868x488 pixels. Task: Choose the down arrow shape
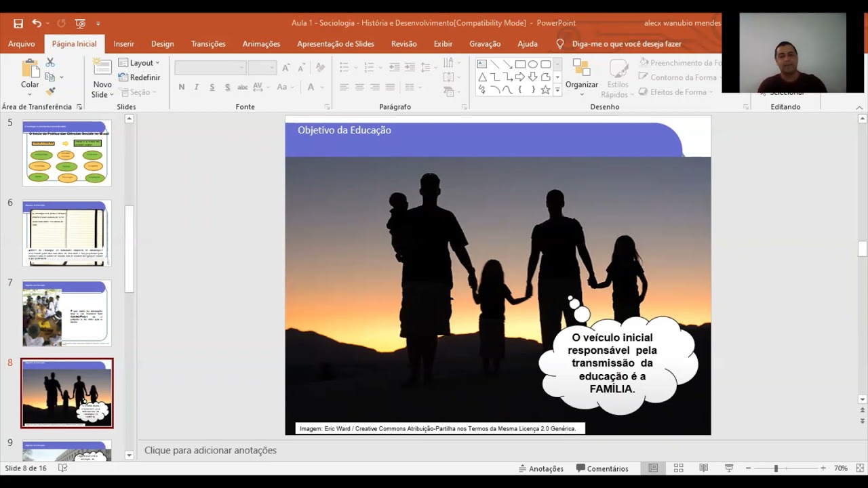click(533, 77)
